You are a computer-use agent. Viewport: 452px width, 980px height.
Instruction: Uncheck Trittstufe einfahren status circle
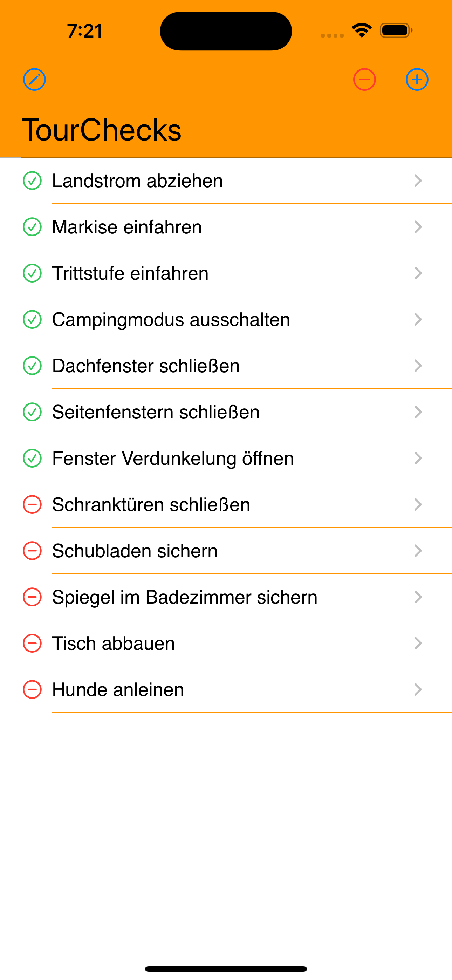point(32,273)
